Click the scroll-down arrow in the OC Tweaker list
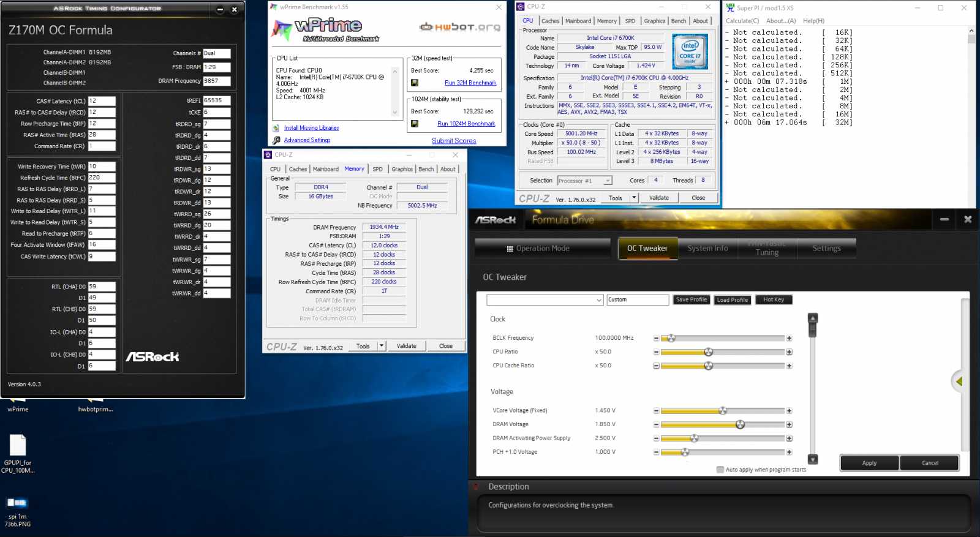 (x=813, y=459)
